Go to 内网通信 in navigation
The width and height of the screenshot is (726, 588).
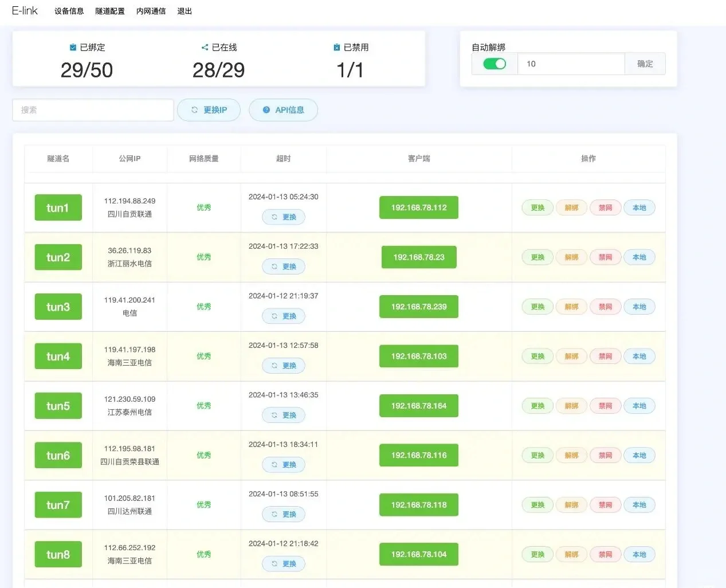151,11
